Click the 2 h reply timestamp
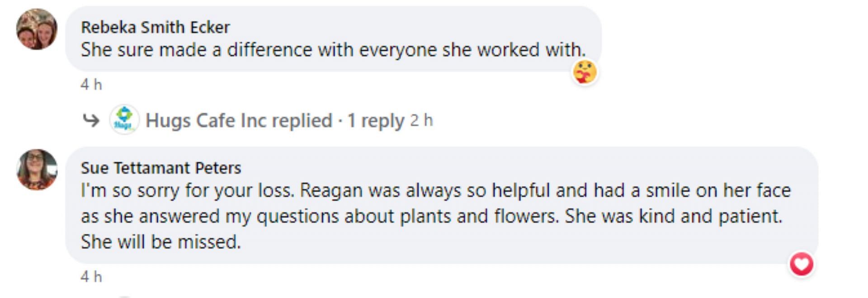The image size is (868, 298). 421,121
